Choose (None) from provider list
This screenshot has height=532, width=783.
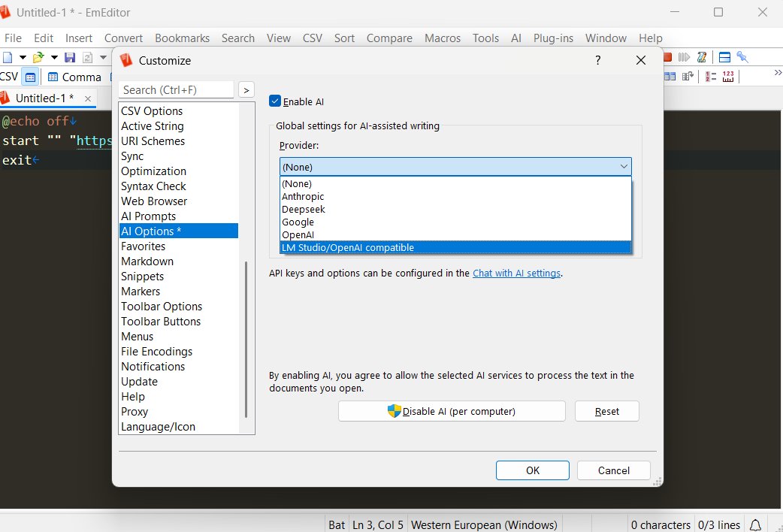[455, 184]
